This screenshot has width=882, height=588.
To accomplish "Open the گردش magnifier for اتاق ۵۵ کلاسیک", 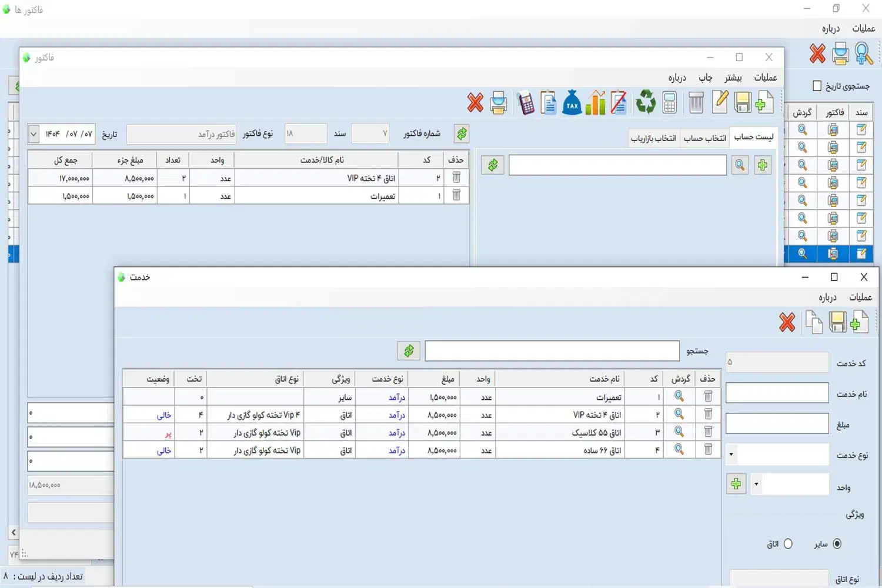I will [679, 432].
